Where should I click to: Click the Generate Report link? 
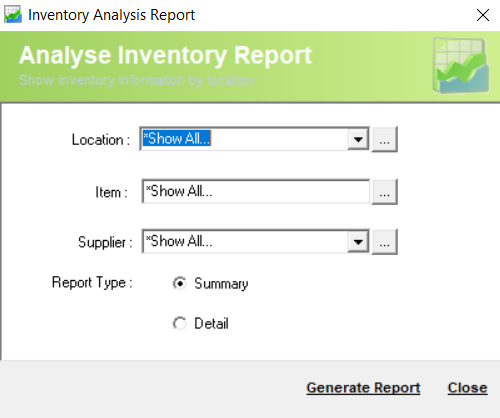(363, 388)
